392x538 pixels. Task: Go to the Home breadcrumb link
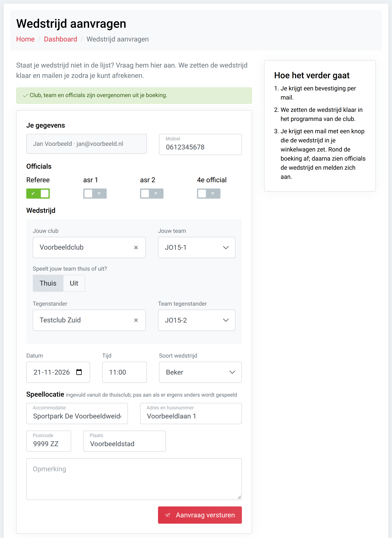[25, 39]
